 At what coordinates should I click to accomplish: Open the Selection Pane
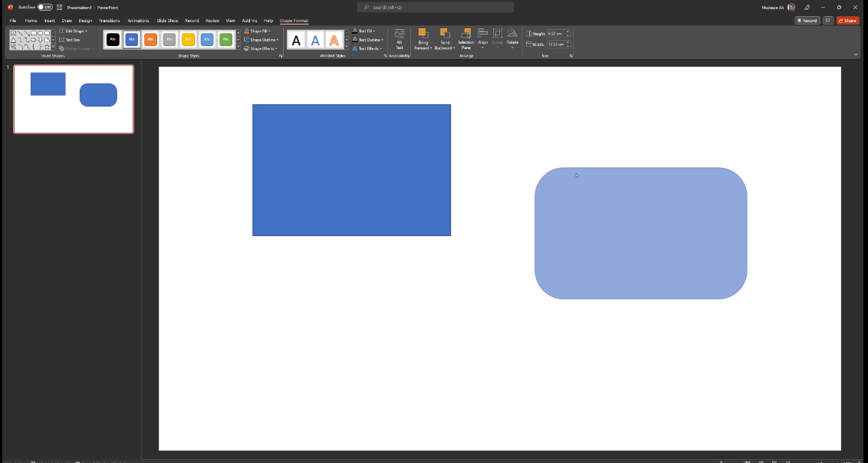(x=466, y=39)
